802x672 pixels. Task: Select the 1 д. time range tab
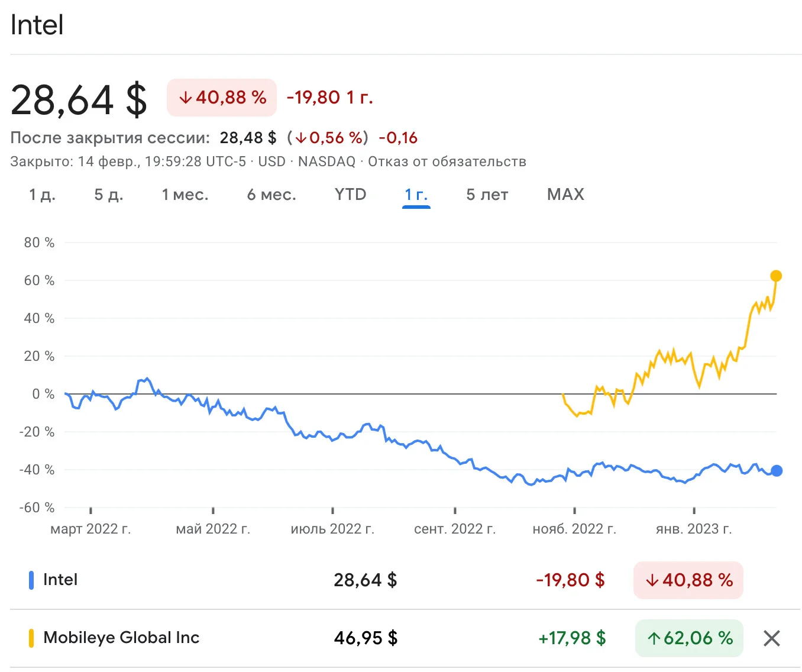pos(43,195)
